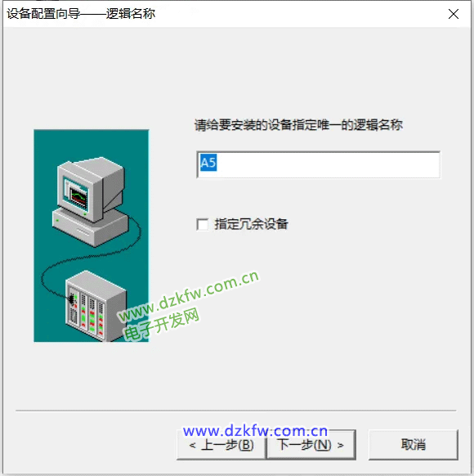Click the green www.dzkfw.com.cn watermark
This screenshot has height=476, width=474.
tap(188, 297)
